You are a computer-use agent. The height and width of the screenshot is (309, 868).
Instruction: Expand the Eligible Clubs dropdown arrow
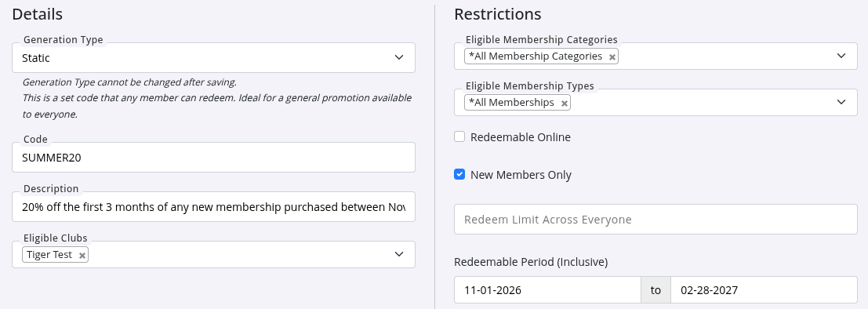click(x=398, y=254)
